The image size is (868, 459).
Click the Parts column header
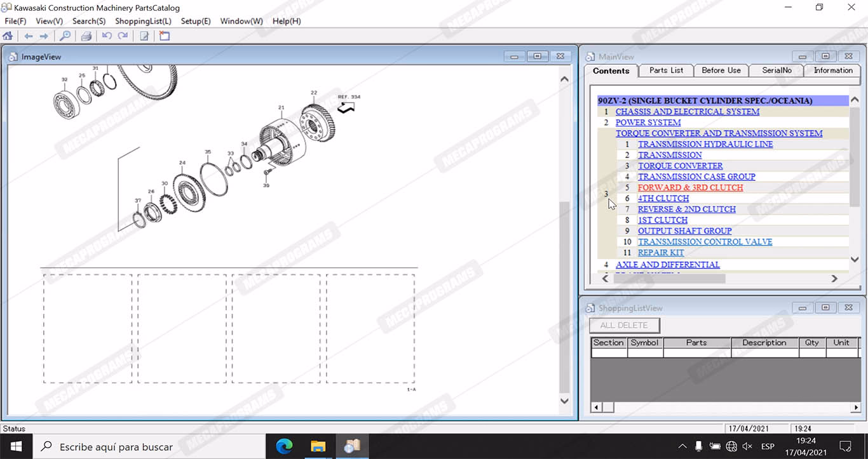[x=696, y=342]
